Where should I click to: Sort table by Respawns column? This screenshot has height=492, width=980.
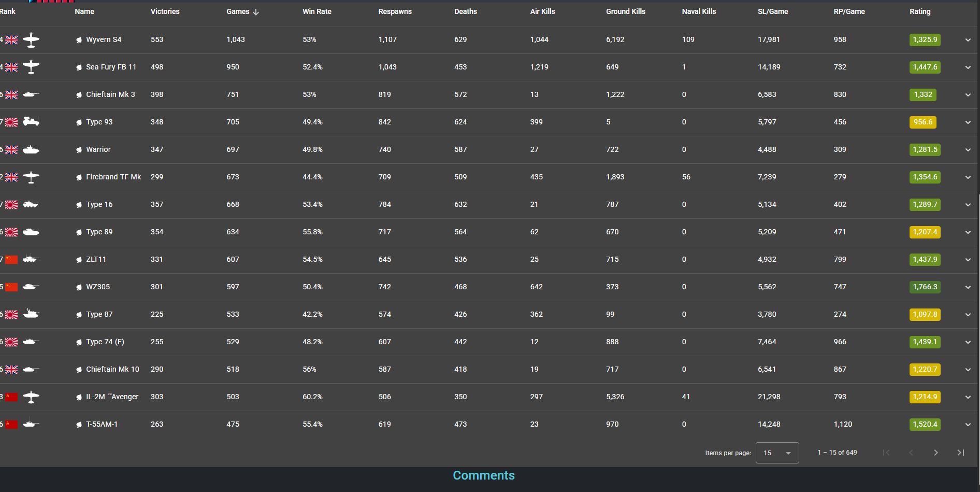pos(395,11)
